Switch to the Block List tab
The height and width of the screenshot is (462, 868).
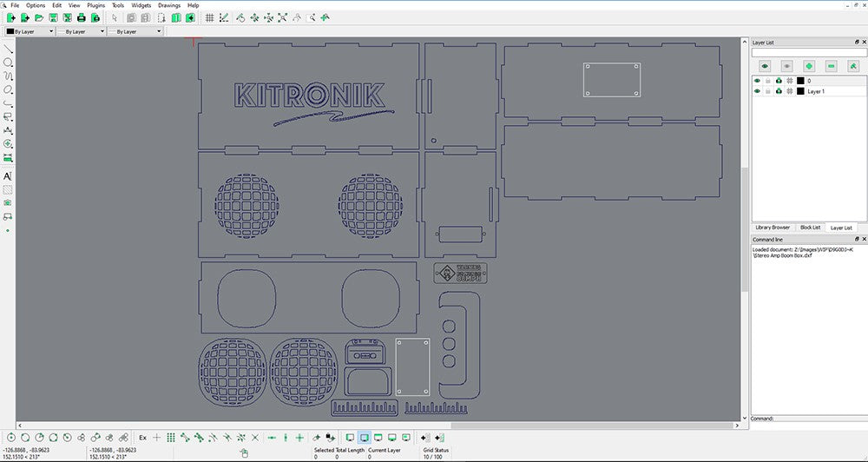[x=810, y=228]
